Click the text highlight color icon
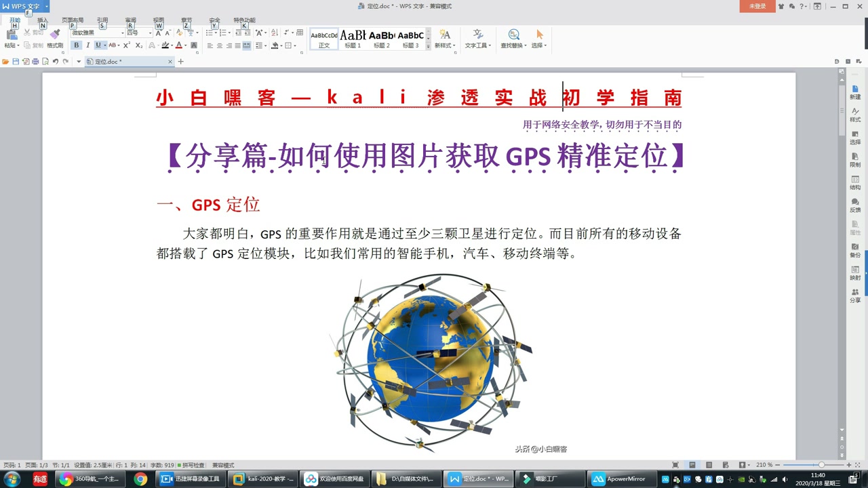Viewport: 868px width, 488px height. click(165, 45)
